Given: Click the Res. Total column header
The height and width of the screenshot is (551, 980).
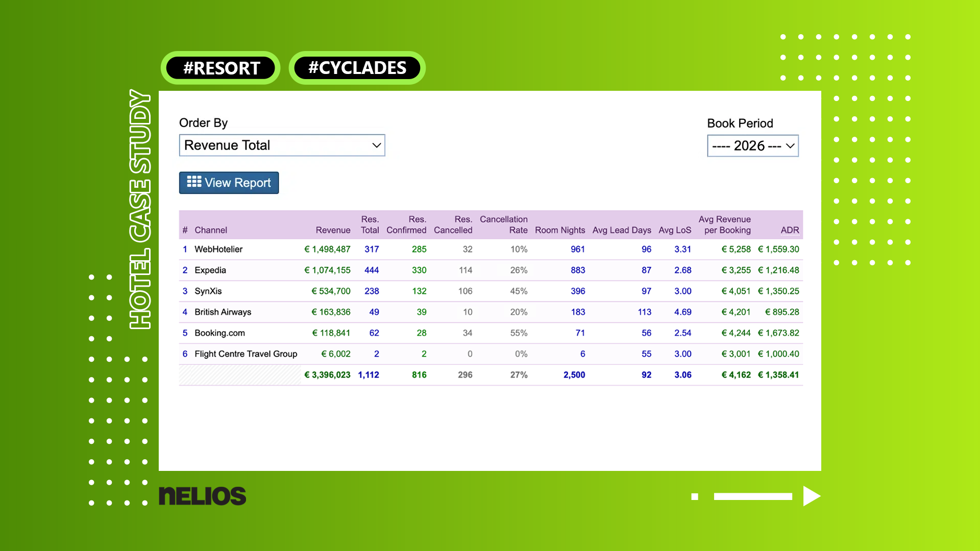Looking at the screenshot, I should [370, 224].
